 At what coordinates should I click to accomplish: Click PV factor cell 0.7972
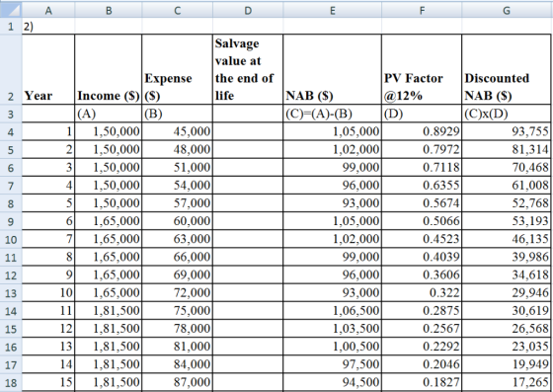pos(422,149)
